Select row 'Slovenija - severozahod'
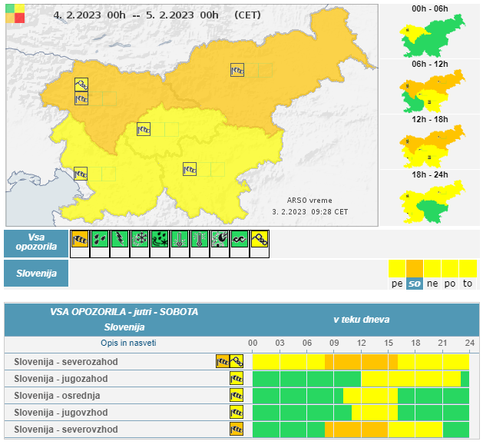This screenshot has height=448, width=483. (241, 362)
